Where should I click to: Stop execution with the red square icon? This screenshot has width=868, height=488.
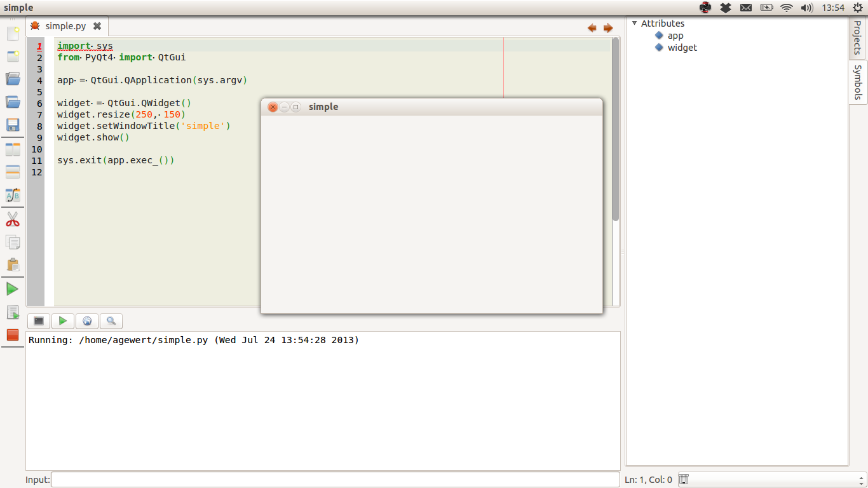pos(13,334)
